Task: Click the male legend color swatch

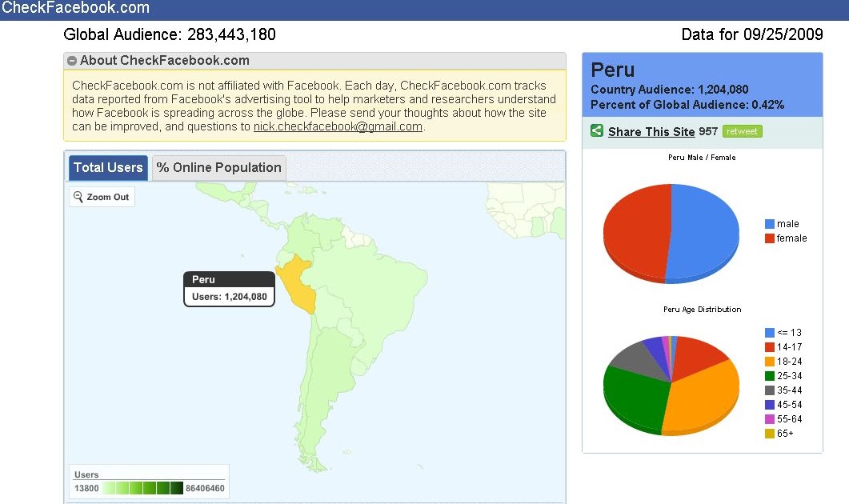Action: point(770,223)
